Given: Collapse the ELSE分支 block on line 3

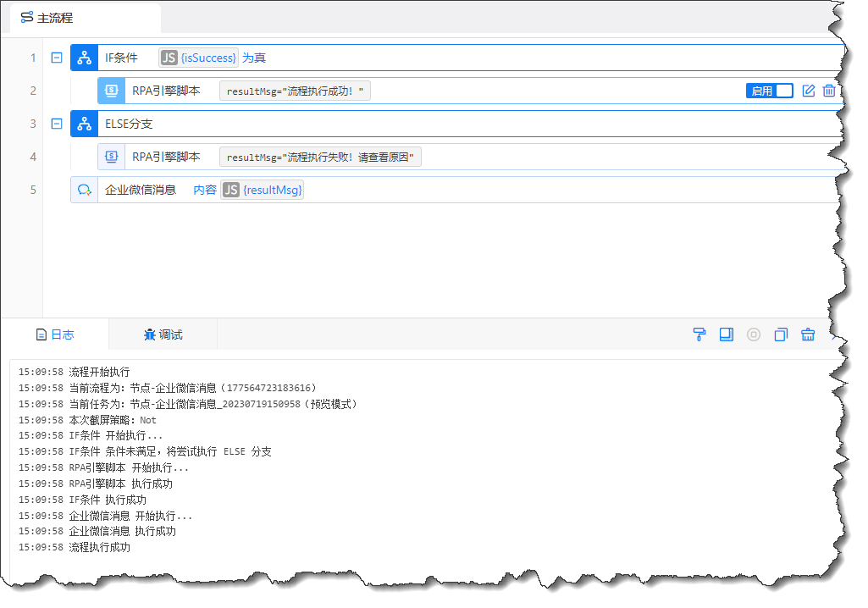Looking at the screenshot, I should point(57,124).
